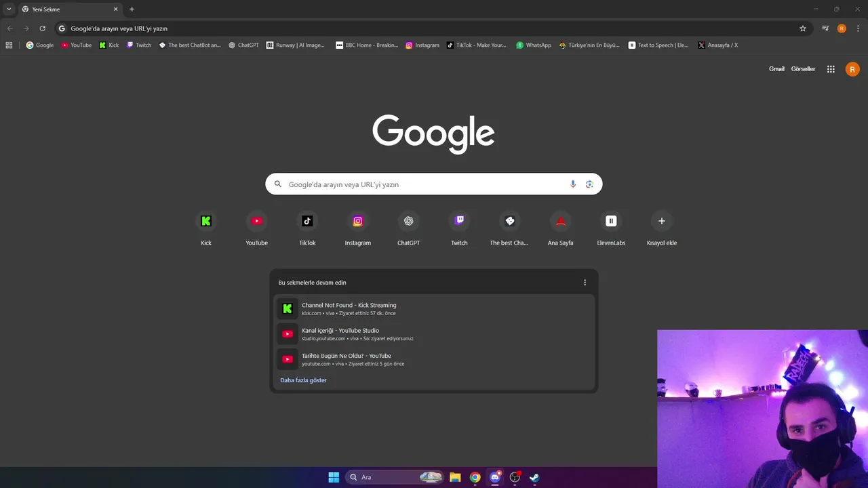The image size is (868, 488).
Task: Open the Anasayfa / X bookmark
Action: pyautogui.click(x=718, y=45)
